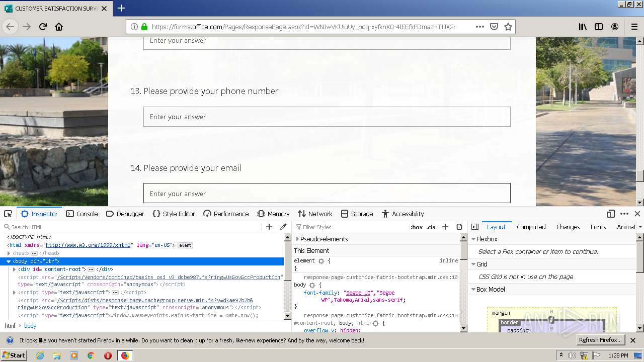Open the Firefox account menu
Screen dimensions: 644x362
[x=615, y=27]
